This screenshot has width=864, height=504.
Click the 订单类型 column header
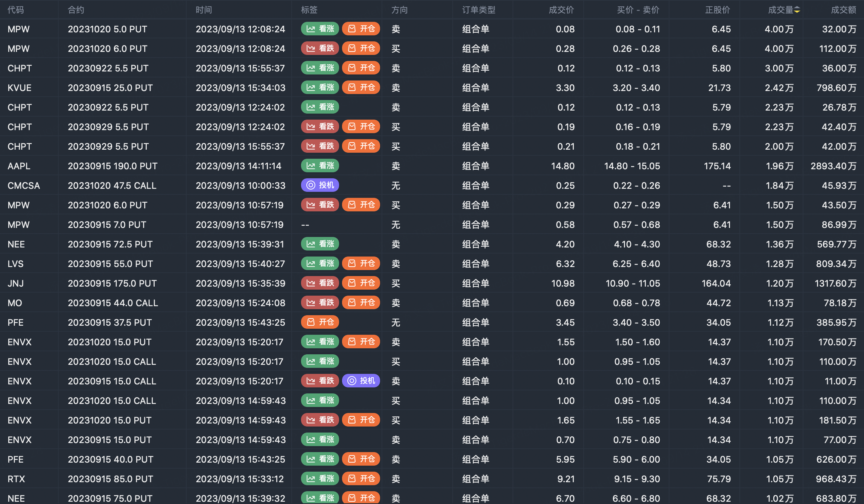(x=479, y=10)
